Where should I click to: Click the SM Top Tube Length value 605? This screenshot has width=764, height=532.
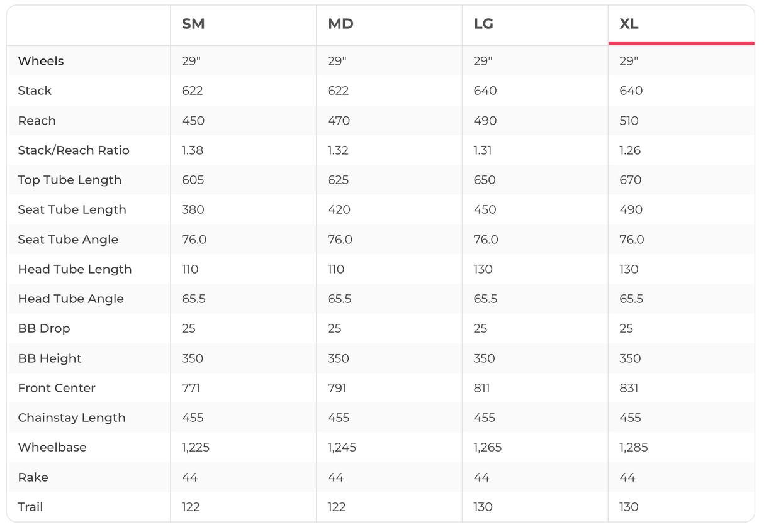click(x=193, y=180)
